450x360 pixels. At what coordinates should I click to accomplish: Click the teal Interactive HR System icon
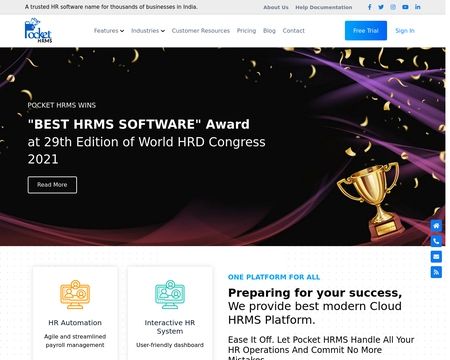170,295
